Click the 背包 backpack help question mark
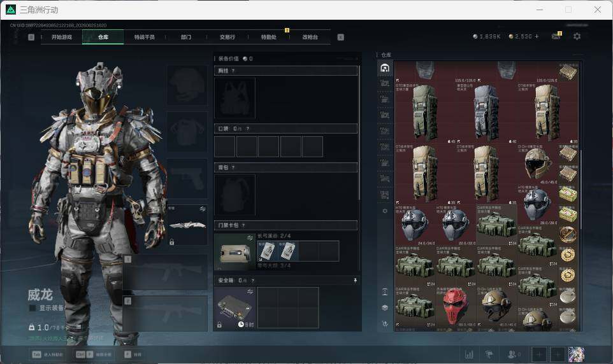This screenshot has height=364, width=613. (233, 167)
